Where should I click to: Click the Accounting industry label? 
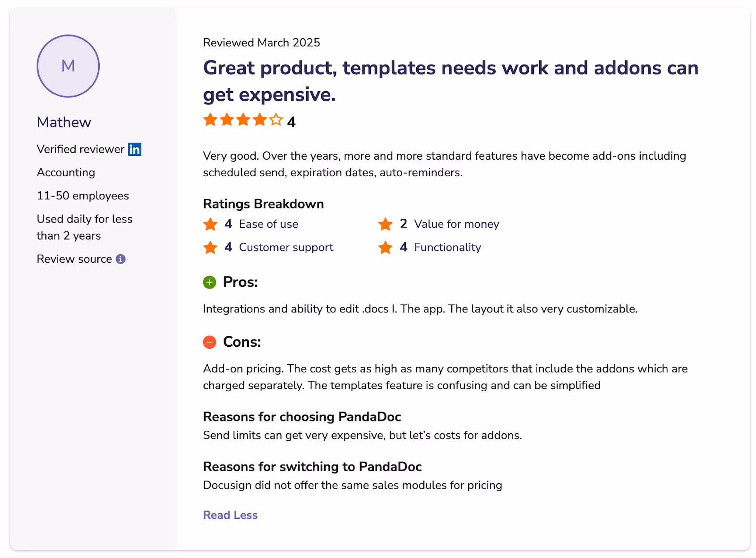pyautogui.click(x=66, y=172)
